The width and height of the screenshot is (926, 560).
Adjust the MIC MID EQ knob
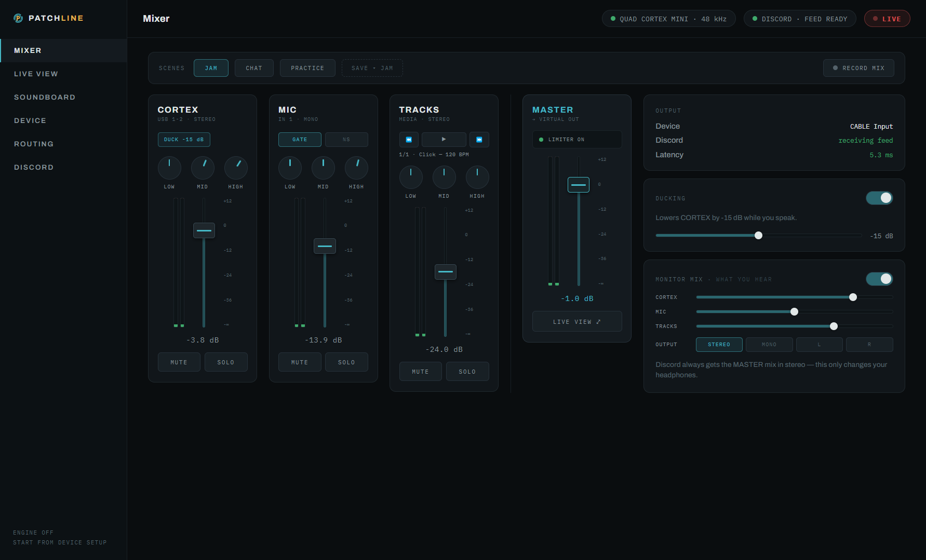[x=323, y=168]
